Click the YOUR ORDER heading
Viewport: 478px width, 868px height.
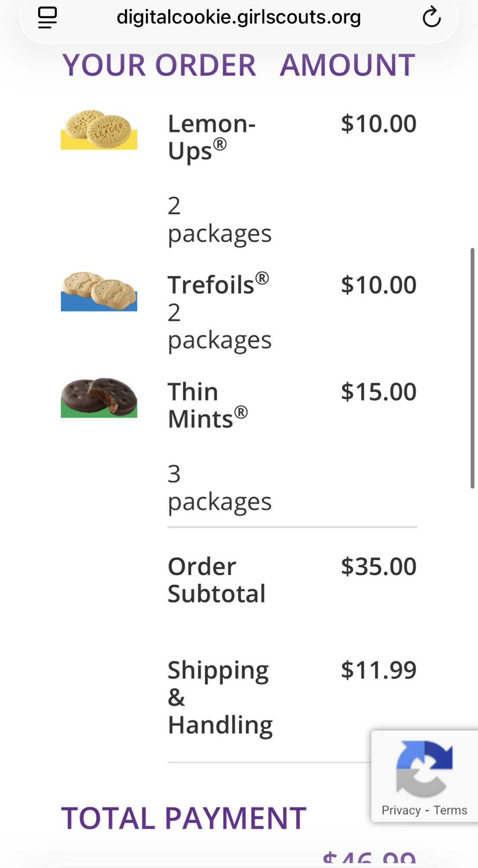(x=159, y=65)
